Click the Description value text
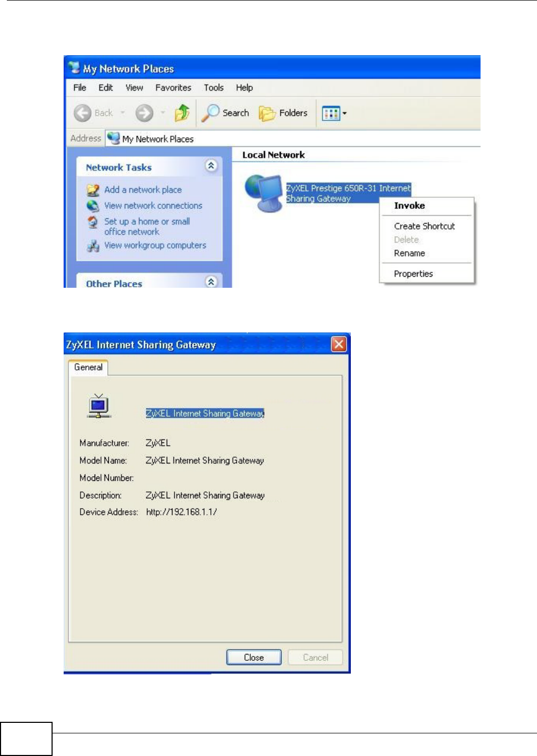This screenshot has width=537, height=756. point(205,495)
